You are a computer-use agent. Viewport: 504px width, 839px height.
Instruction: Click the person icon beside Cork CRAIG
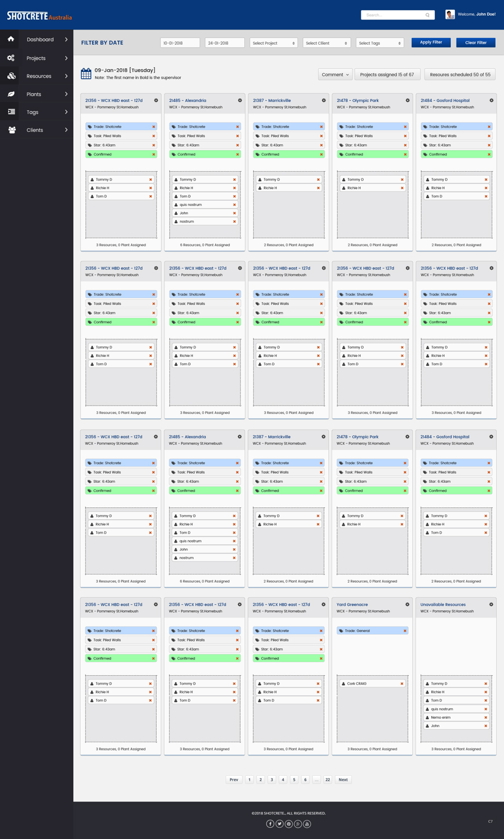[343, 684]
